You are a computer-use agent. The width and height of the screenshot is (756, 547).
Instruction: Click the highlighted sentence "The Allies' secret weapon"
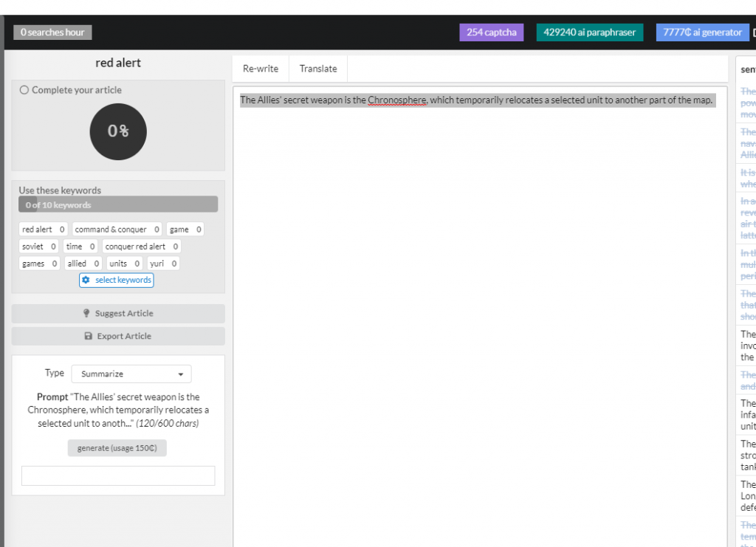476,100
